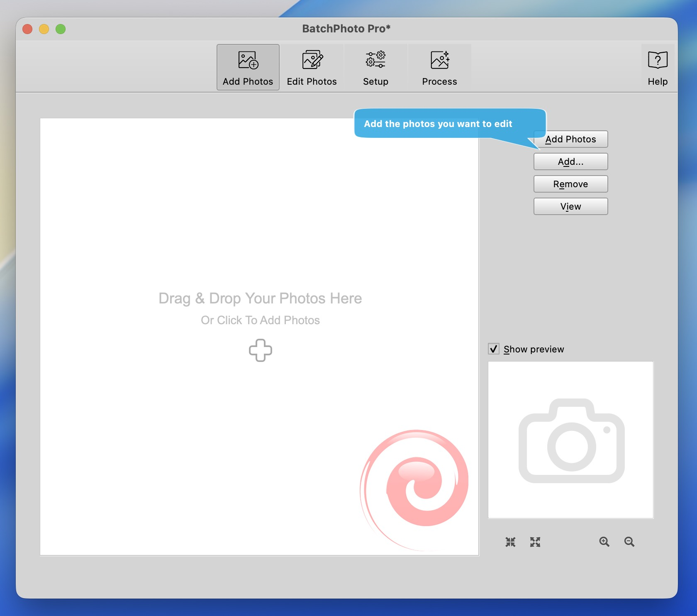The image size is (697, 616).
Task: Zoom in on the preview
Action: [604, 542]
